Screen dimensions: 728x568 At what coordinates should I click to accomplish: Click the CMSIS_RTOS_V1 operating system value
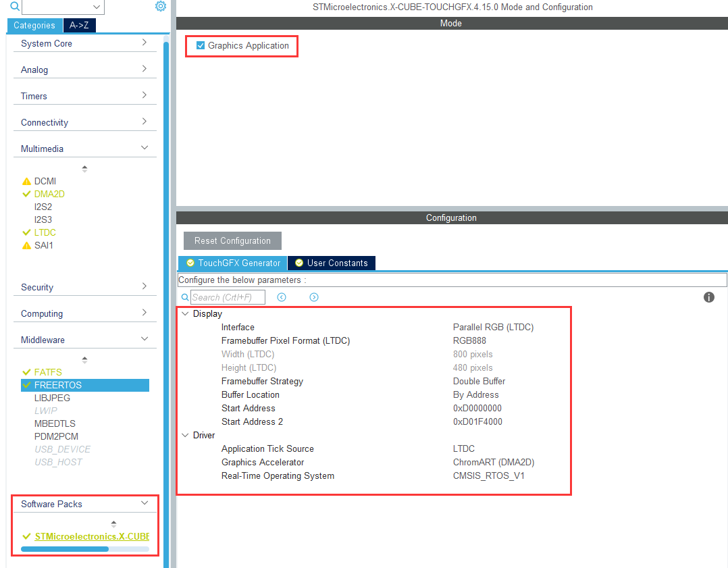point(488,476)
